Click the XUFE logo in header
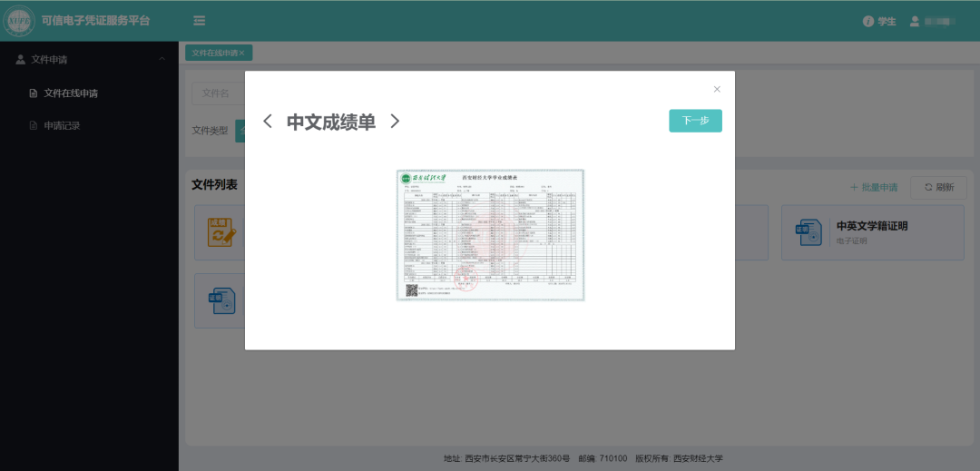980x471 pixels. [x=19, y=21]
